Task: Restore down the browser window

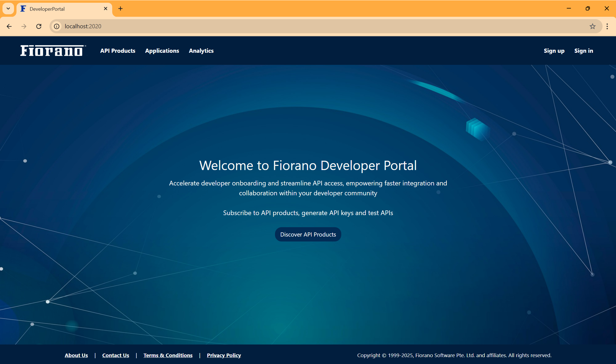Action: [x=588, y=9]
